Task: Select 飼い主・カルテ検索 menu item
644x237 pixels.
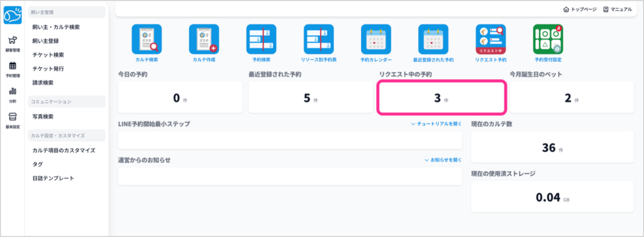Action: pyautogui.click(x=56, y=27)
